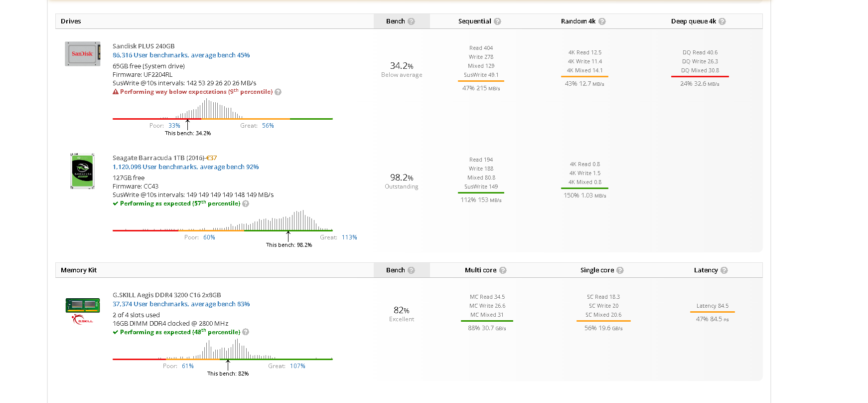Click the help icon next to Memory Kit Bench

pyautogui.click(x=411, y=270)
